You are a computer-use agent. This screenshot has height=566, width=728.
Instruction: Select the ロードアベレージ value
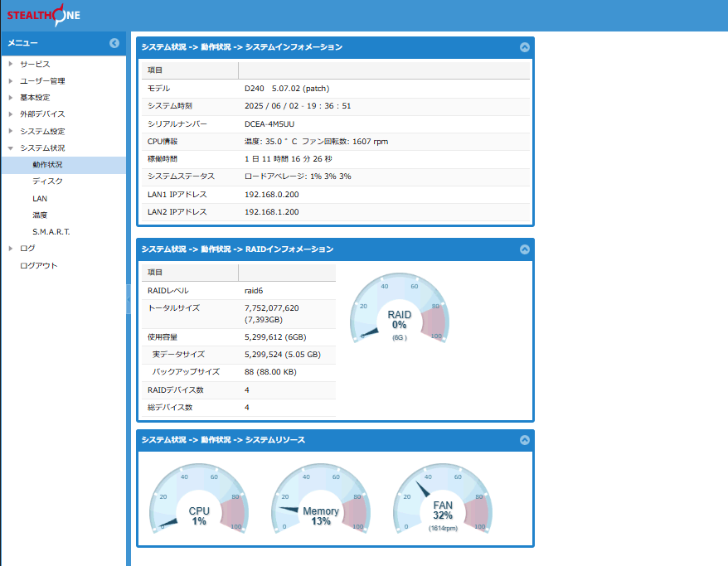pos(298,177)
